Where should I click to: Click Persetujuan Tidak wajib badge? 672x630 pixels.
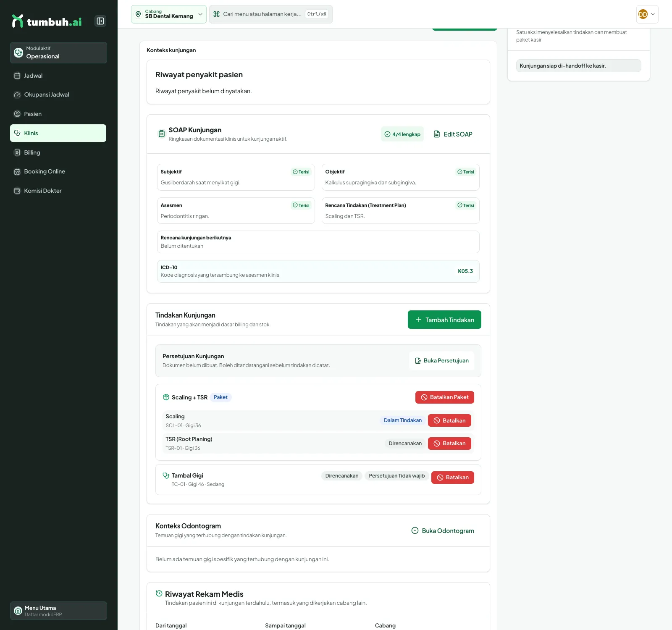pos(397,476)
